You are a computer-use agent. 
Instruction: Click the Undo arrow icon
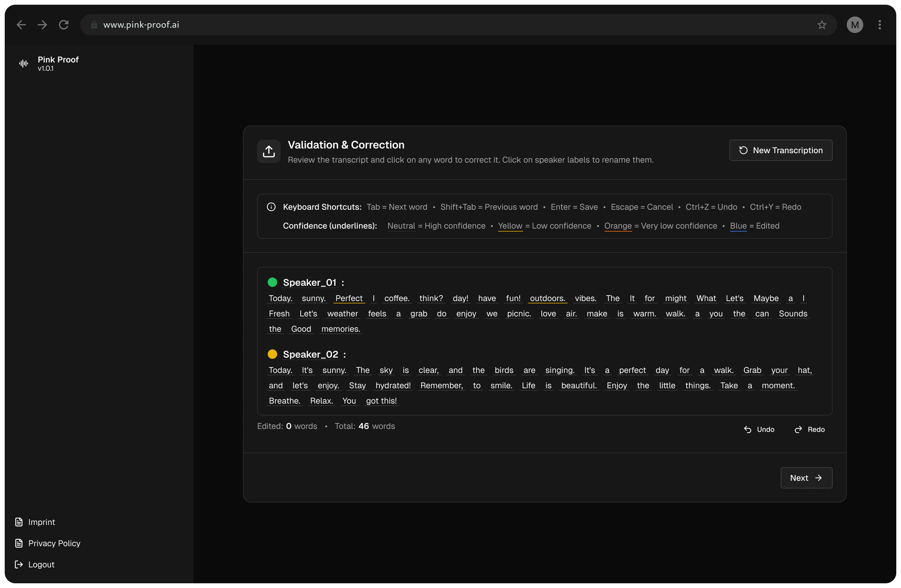pos(748,430)
